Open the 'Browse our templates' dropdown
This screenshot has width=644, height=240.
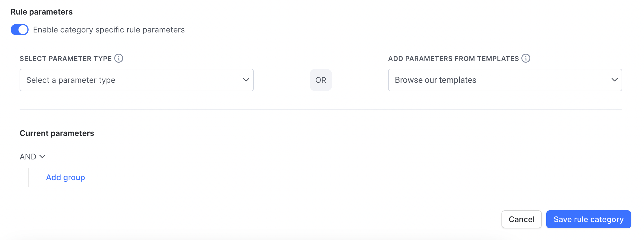click(x=505, y=80)
